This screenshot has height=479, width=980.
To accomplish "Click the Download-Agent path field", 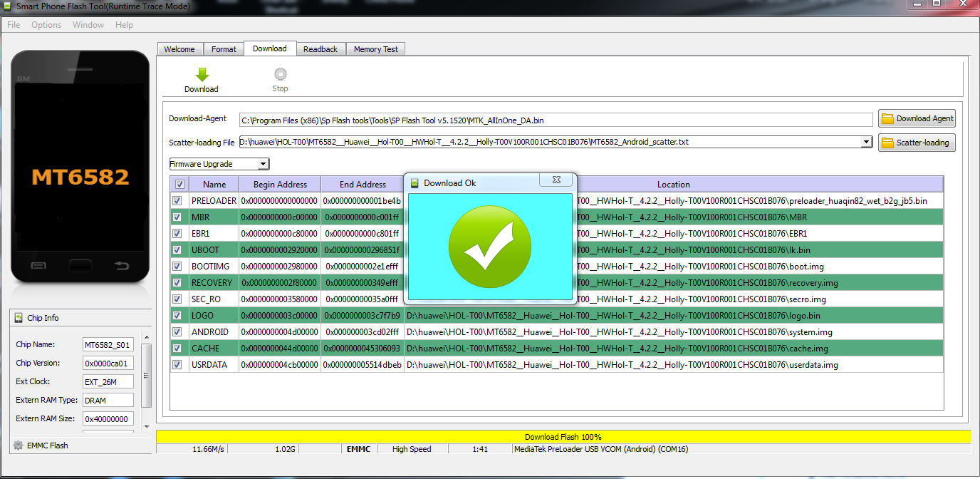I will [x=556, y=120].
